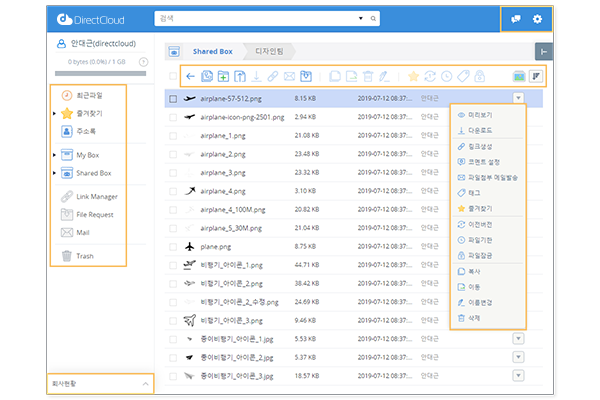The width and height of the screenshot is (600, 400).
Task: Click the toolbar move file icon
Action: coord(351,76)
